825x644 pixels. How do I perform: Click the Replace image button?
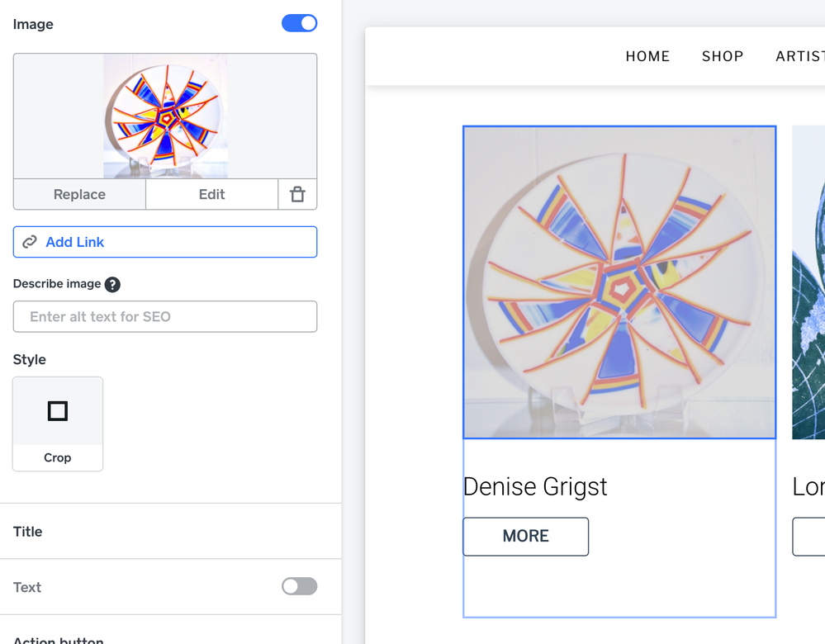79,194
